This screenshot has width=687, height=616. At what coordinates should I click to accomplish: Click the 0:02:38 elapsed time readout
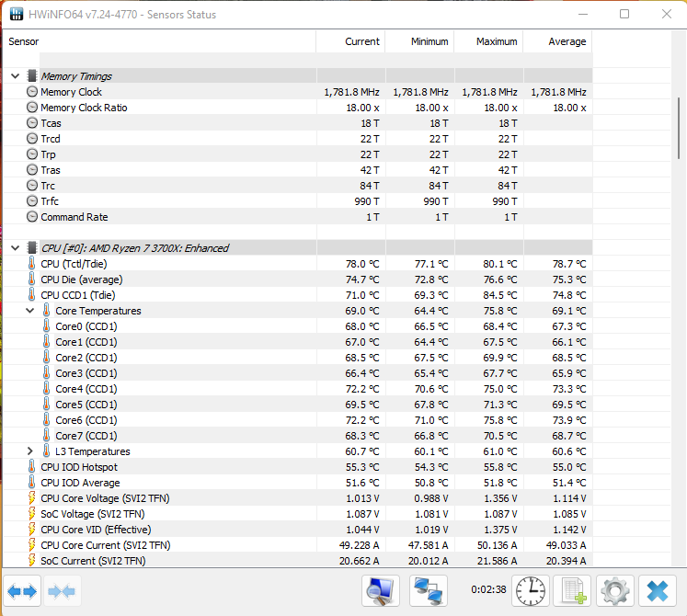point(488,589)
